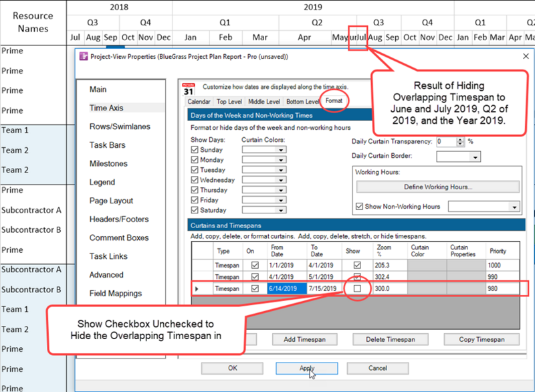Confirm the dialog with OK

point(232,368)
